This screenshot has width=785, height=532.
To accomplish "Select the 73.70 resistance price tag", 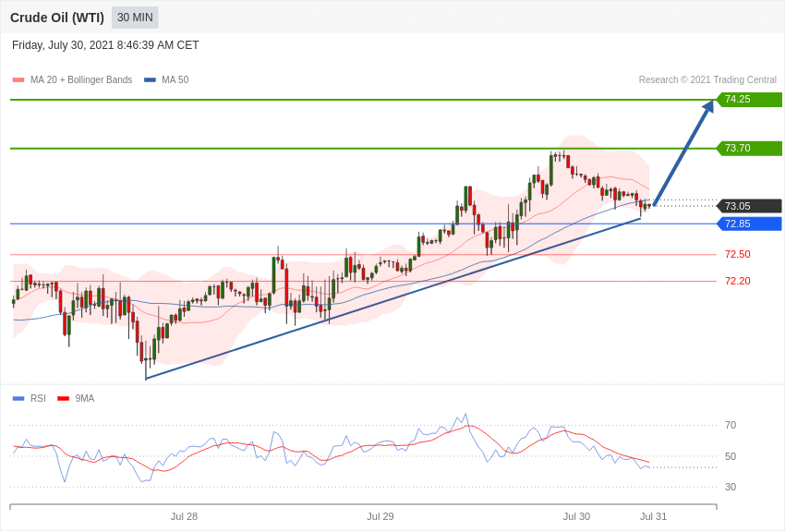I will (750, 148).
